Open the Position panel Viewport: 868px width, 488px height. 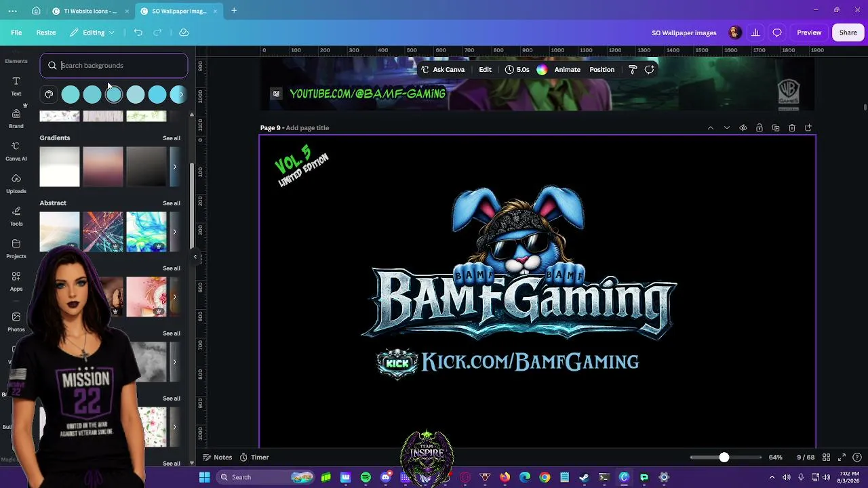601,69
